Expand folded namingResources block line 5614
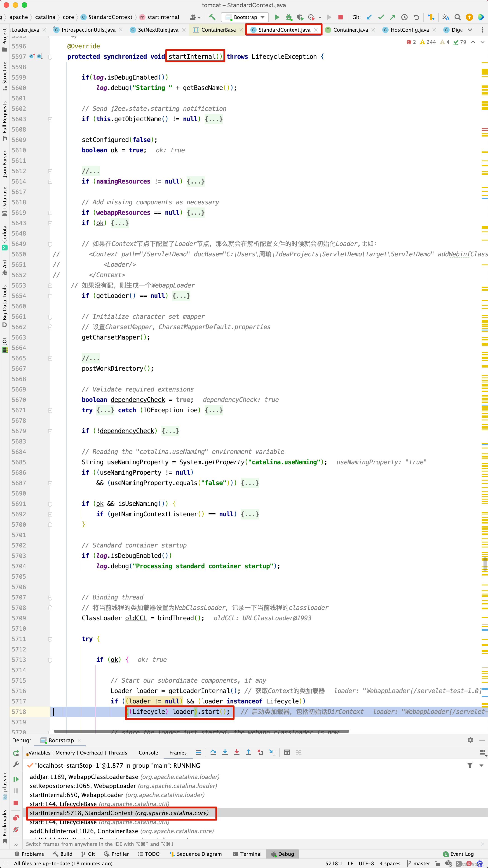The width and height of the screenshot is (488, 868). (50, 181)
